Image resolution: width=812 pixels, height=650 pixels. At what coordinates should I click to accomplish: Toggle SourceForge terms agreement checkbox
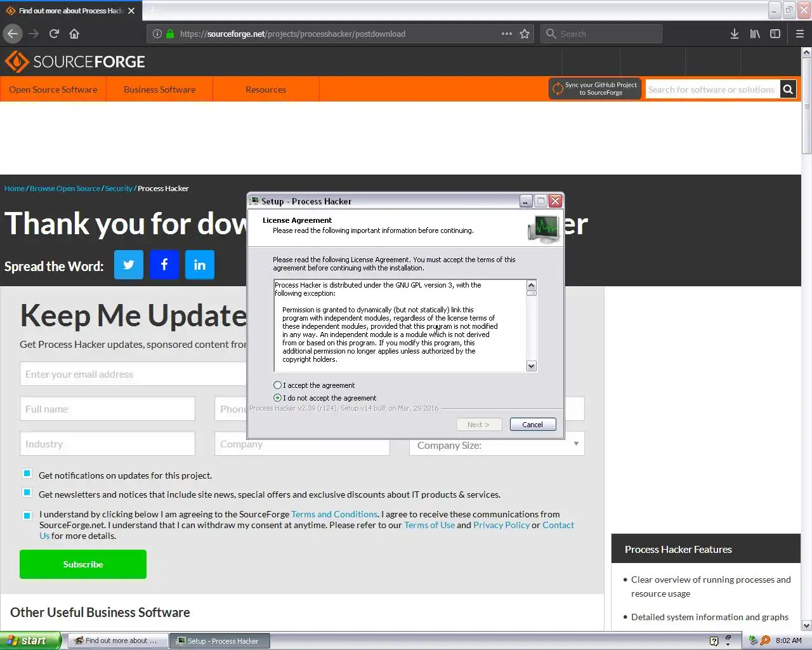(27, 515)
